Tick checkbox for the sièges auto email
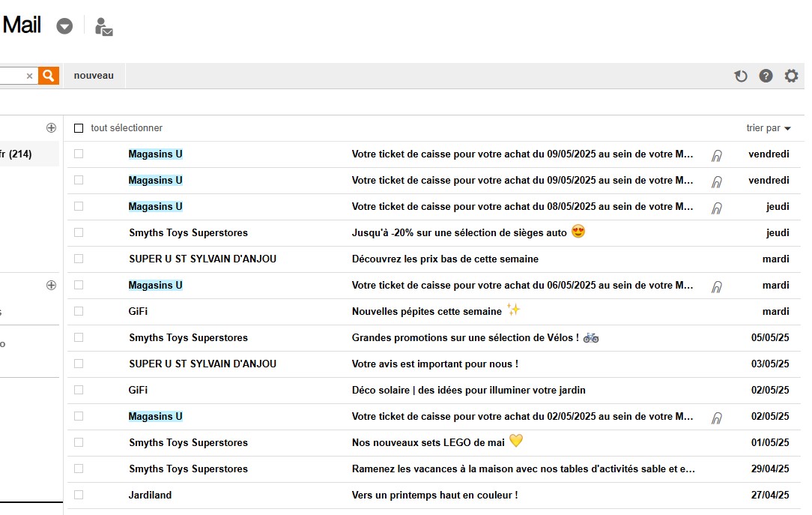The height and width of the screenshot is (515, 812). (x=79, y=232)
